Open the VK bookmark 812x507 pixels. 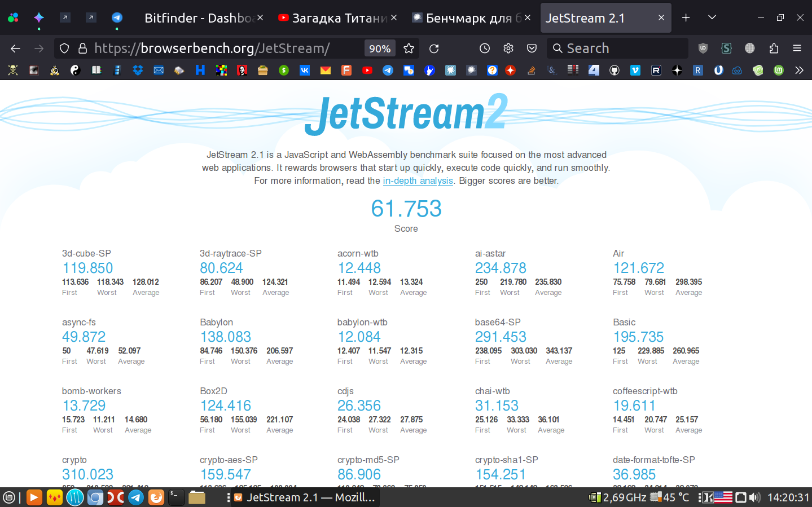(x=305, y=70)
